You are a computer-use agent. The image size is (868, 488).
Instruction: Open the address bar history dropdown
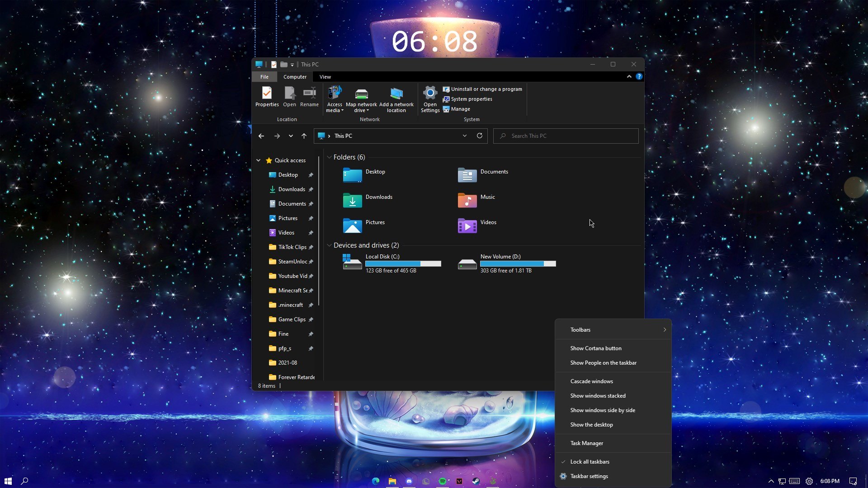pos(464,136)
